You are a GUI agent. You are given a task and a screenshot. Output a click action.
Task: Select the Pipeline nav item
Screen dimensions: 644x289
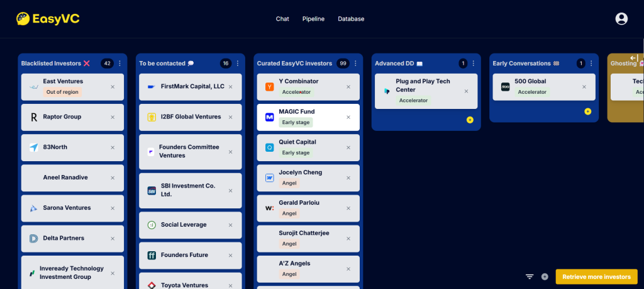(313, 19)
